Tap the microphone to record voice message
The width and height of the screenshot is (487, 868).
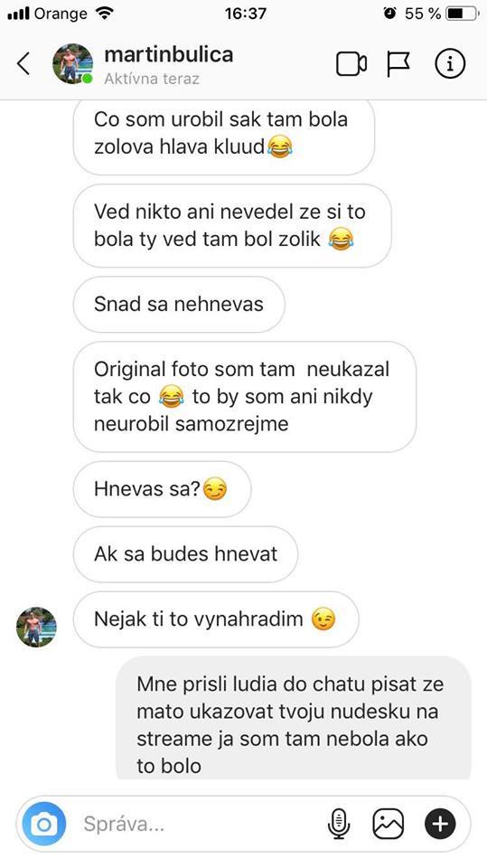(x=338, y=825)
